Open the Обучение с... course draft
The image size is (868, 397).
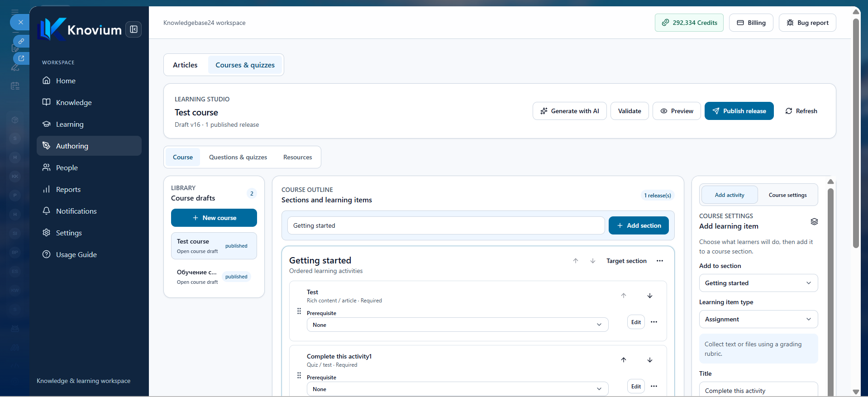coord(214,277)
